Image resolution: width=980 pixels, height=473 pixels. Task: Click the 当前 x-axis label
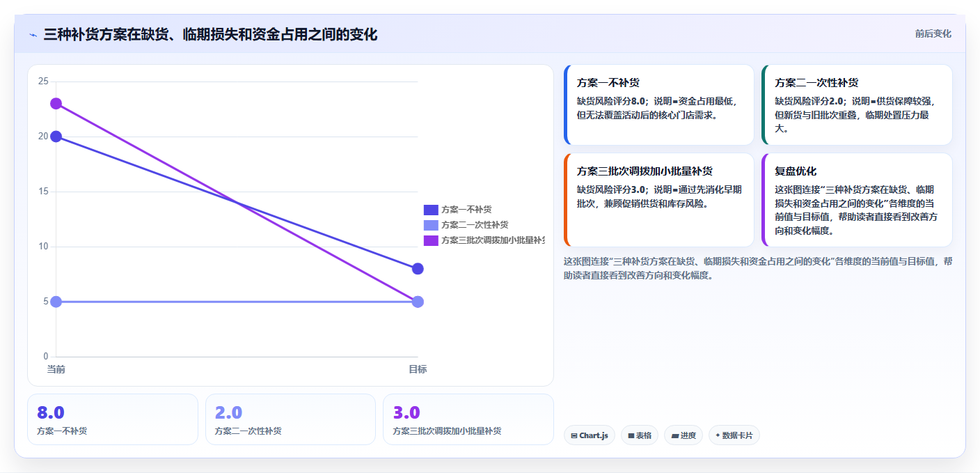tap(56, 369)
